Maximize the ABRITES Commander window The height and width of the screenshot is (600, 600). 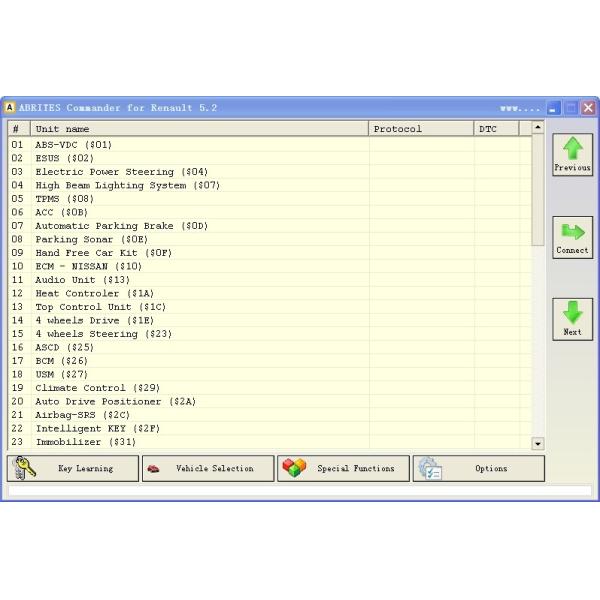tap(570, 108)
